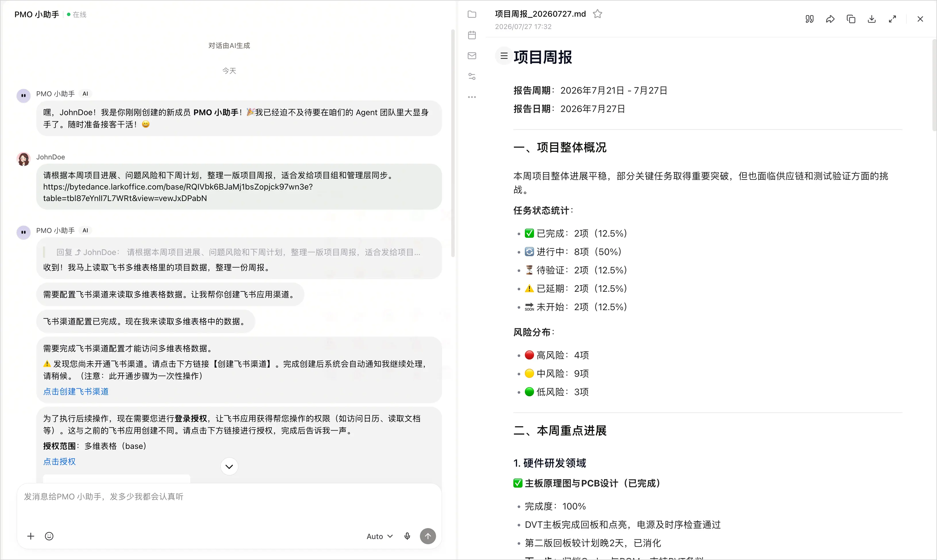Viewport: 937px width, 560px height.
Task: Share the document with forward arrow icon
Action: [830, 19]
